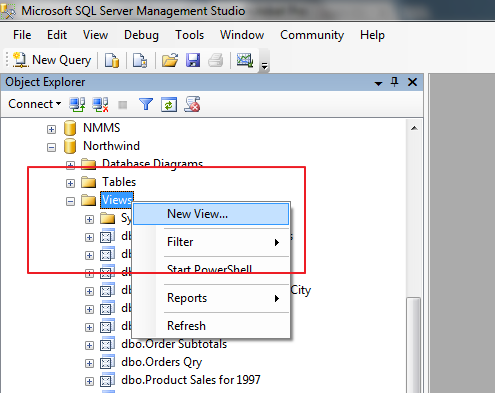
Task: Select the Views folder
Action: (x=117, y=200)
